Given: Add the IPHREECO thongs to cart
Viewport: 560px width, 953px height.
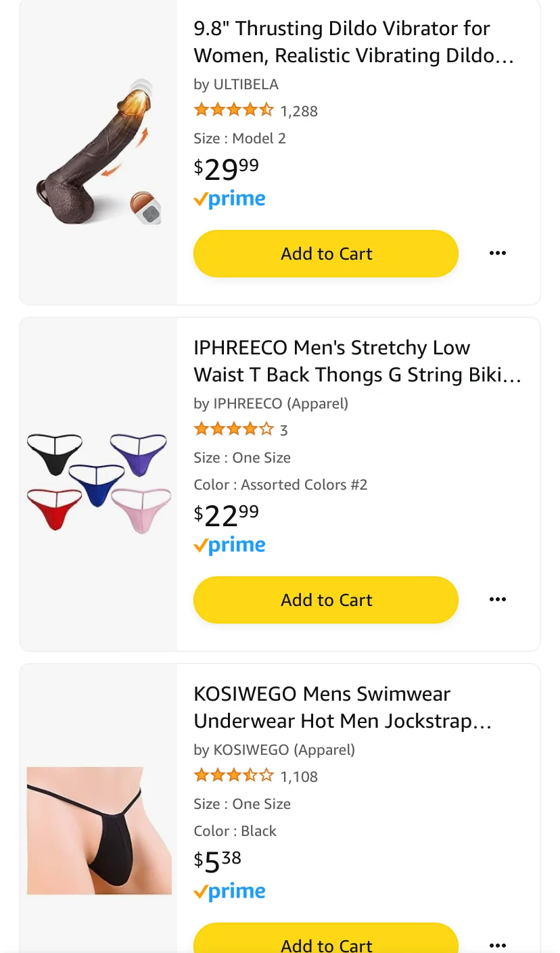Looking at the screenshot, I should (326, 600).
